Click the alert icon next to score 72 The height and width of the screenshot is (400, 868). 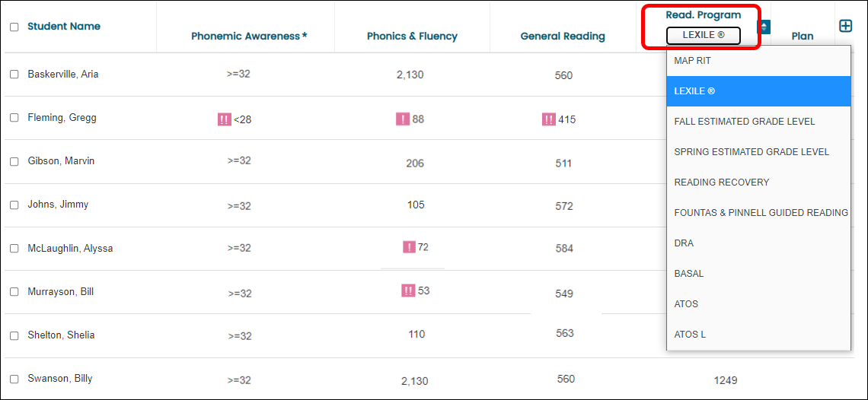tap(409, 246)
